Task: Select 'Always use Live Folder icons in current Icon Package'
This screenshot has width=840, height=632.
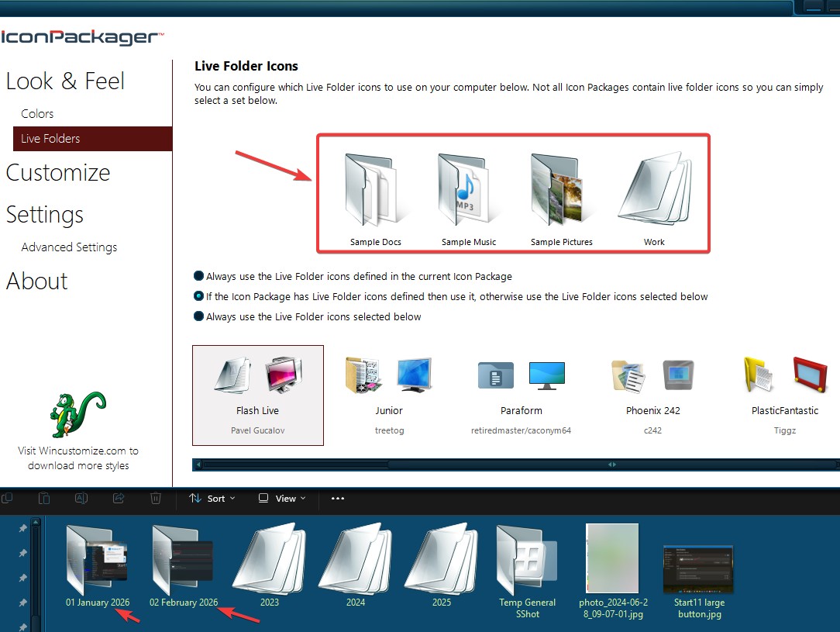Action: (x=199, y=276)
